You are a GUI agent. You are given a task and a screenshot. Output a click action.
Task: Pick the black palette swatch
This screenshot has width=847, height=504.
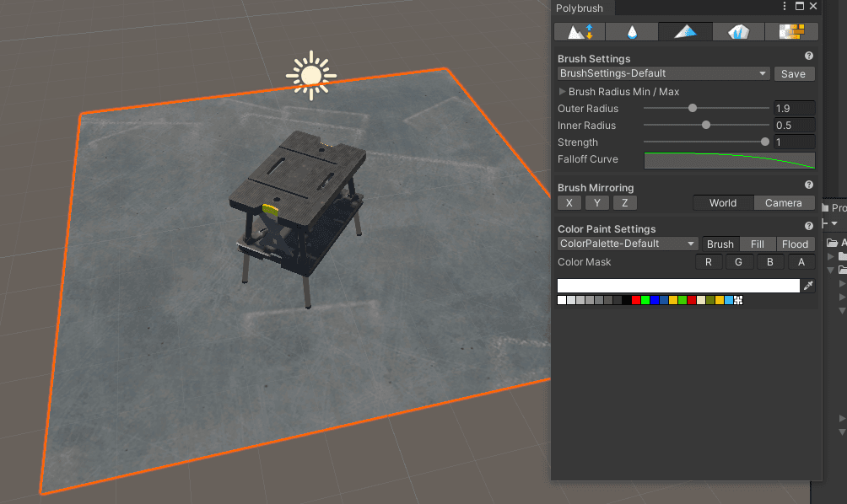[627, 300]
